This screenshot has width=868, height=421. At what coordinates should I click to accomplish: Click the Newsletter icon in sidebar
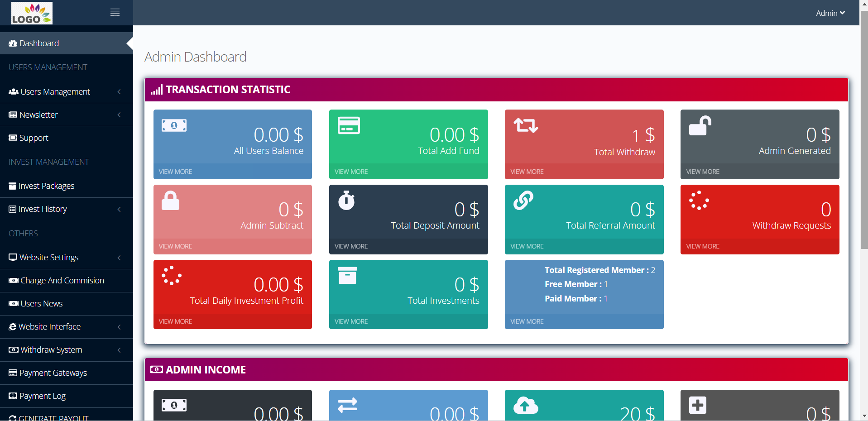point(13,115)
